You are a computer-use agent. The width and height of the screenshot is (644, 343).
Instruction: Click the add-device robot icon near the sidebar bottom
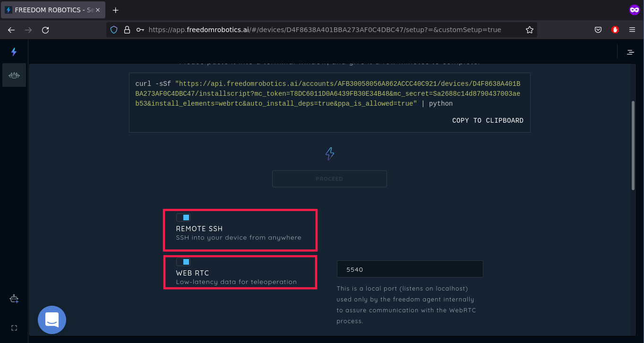(14, 299)
